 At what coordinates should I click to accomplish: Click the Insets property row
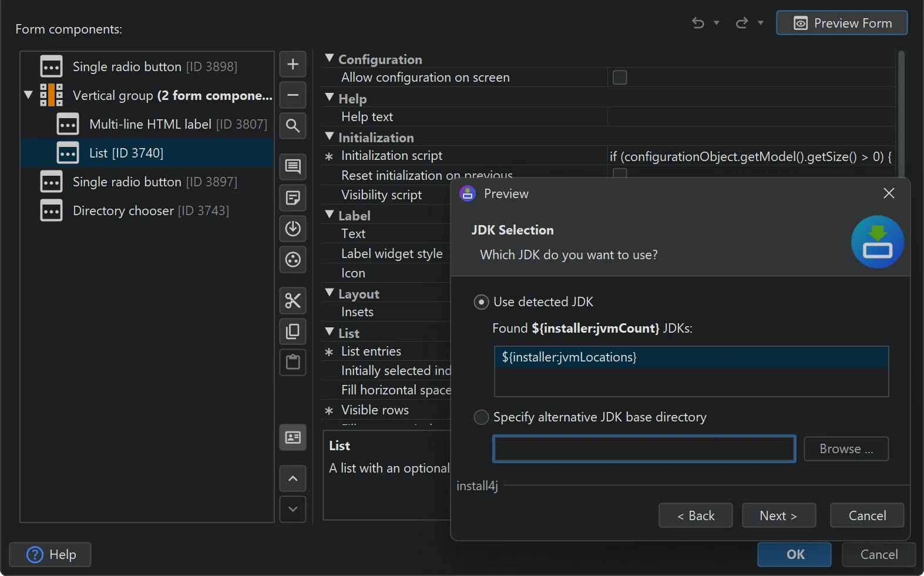386,312
